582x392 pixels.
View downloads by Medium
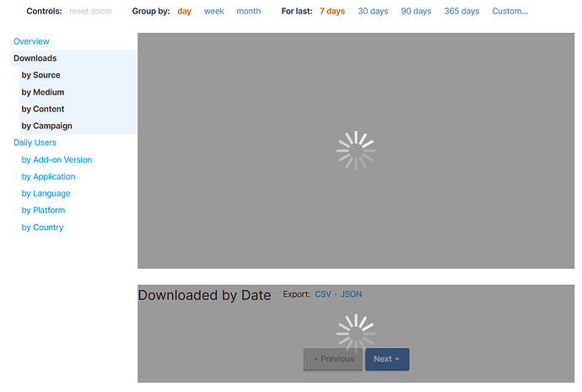tap(43, 92)
